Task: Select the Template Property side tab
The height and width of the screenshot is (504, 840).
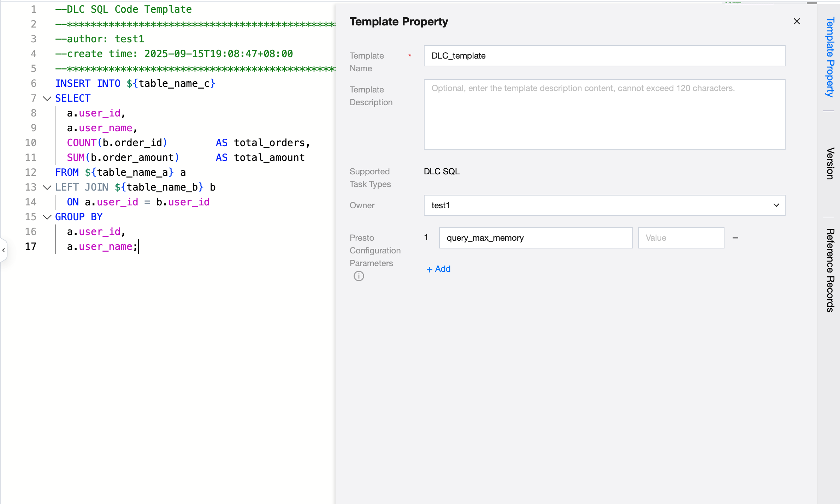Action: (830, 56)
